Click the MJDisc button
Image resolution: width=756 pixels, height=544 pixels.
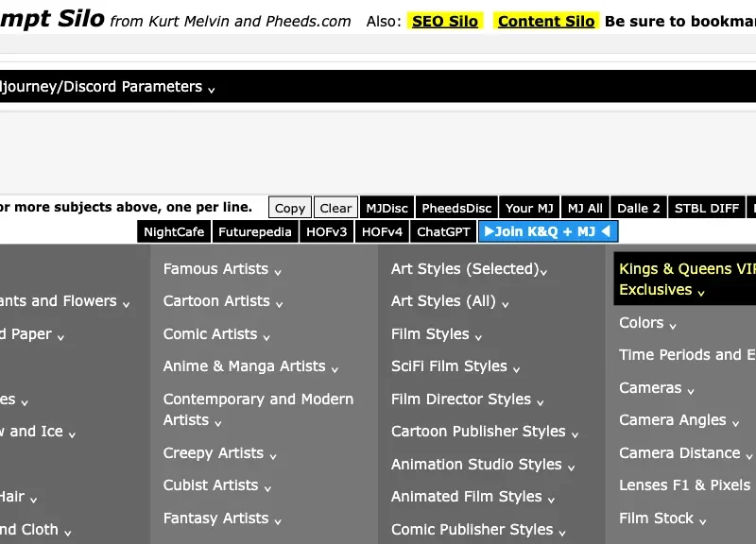pyautogui.click(x=387, y=208)
